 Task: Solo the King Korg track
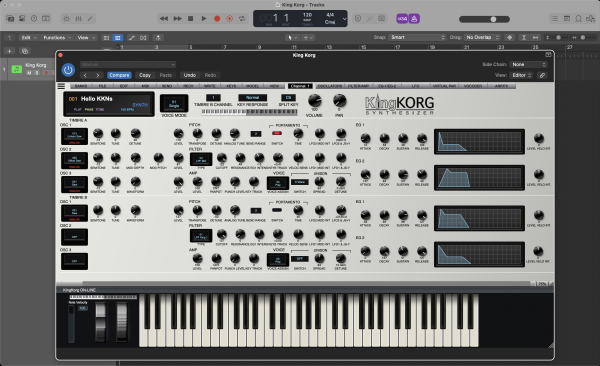tap(37, 73)
